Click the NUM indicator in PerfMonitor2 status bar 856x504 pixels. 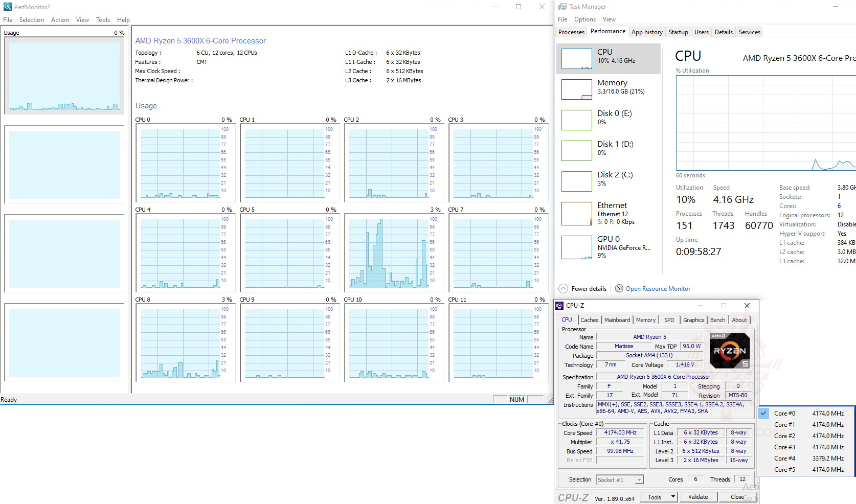517,400
